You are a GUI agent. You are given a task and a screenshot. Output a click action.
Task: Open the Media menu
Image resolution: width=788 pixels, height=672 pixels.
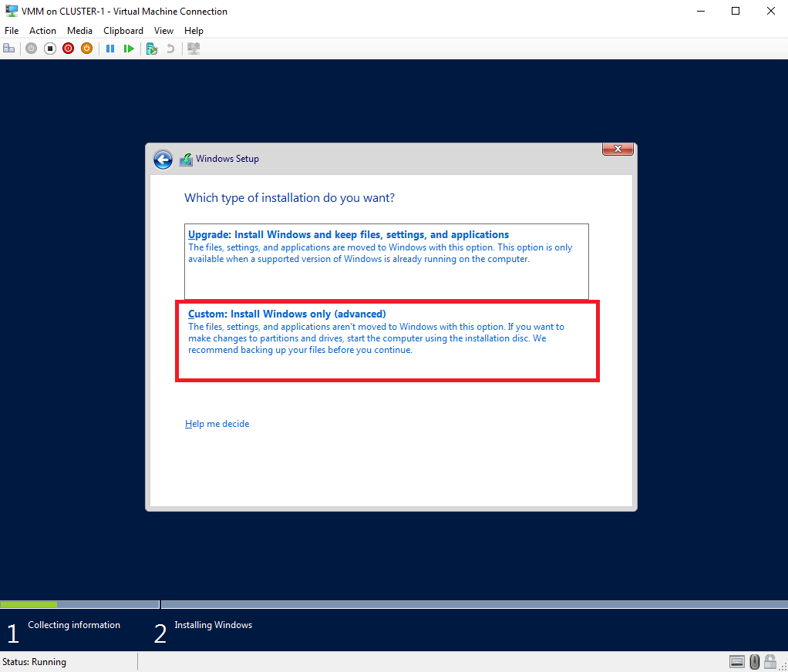pyautogui.click(x=79, y=31)
